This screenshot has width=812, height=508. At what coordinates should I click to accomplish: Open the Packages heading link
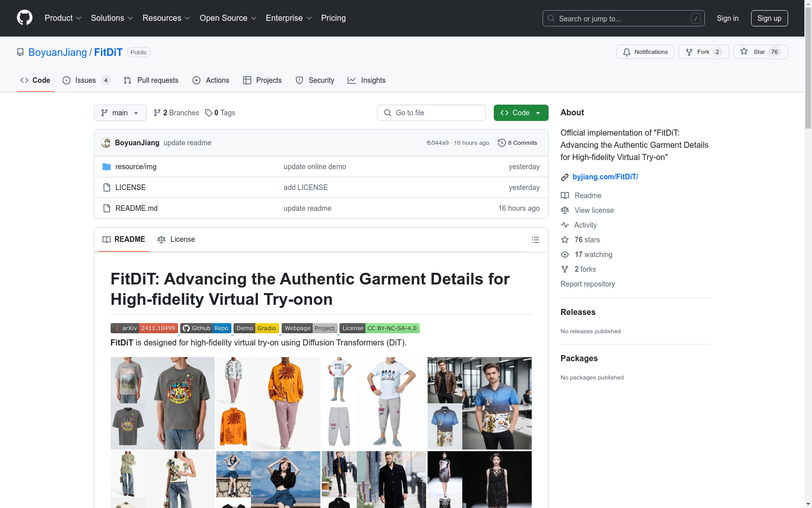click(x=579, y=358)
